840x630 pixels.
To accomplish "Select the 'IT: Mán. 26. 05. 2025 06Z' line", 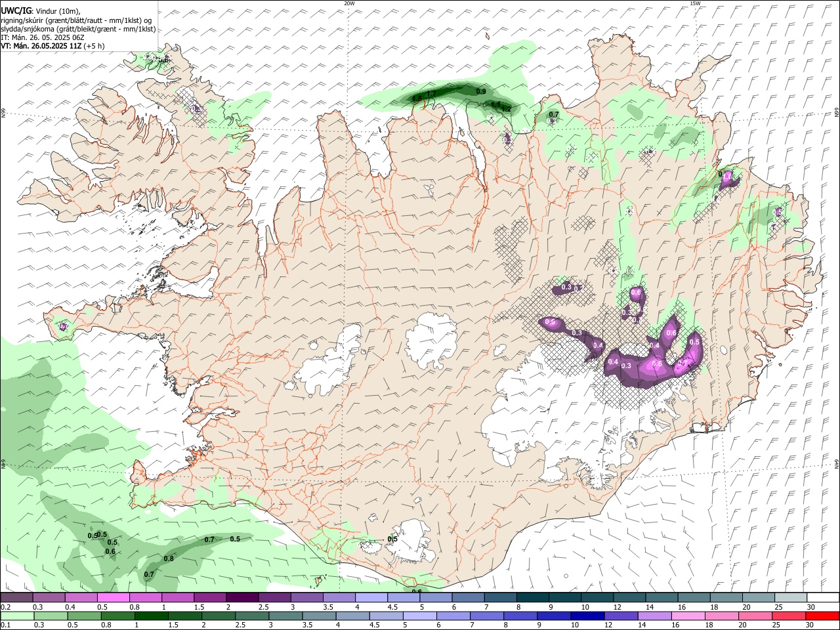I will coord(43,37).
